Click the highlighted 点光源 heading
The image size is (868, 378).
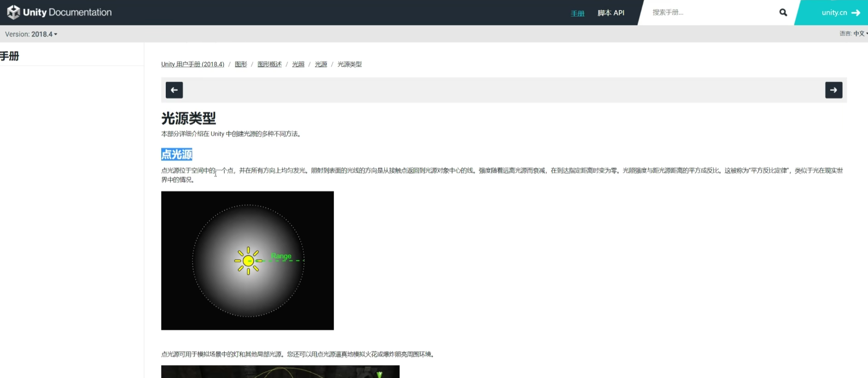(x=177, y=154)
